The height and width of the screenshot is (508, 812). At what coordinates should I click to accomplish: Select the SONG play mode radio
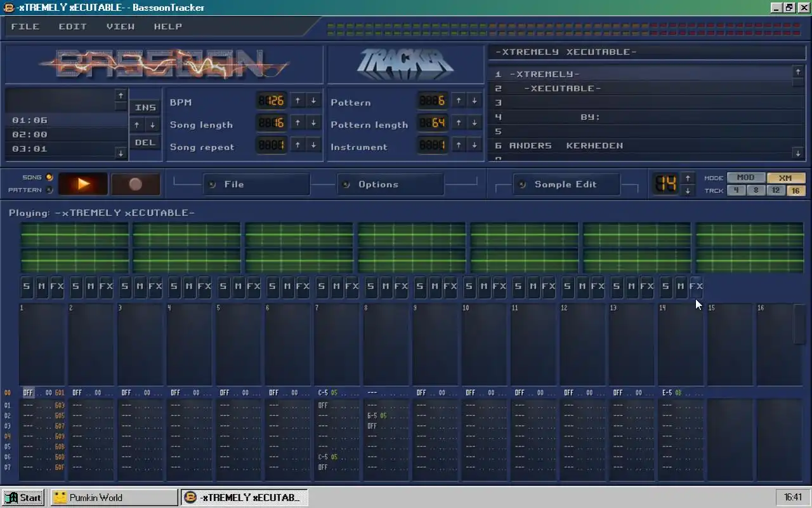tap(49, 177)
